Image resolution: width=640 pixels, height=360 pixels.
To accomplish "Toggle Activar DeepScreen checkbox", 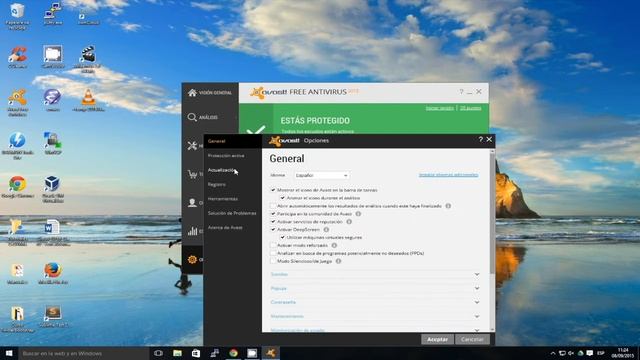I will pos(273,229).
